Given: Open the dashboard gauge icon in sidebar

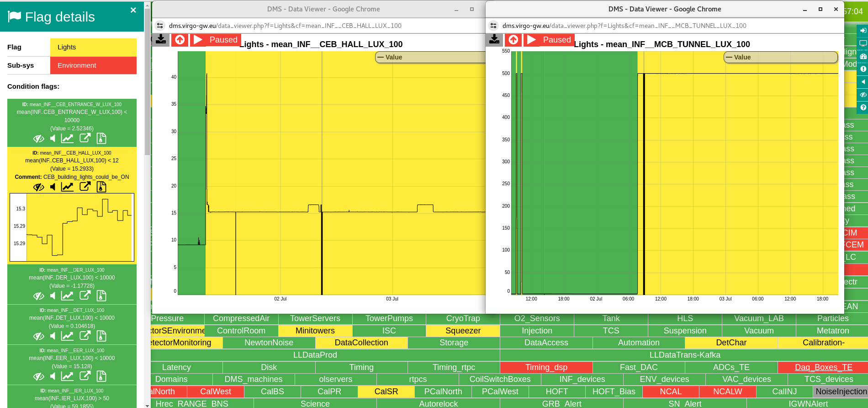Looking at the screenshot, I should tap(863, 56).
